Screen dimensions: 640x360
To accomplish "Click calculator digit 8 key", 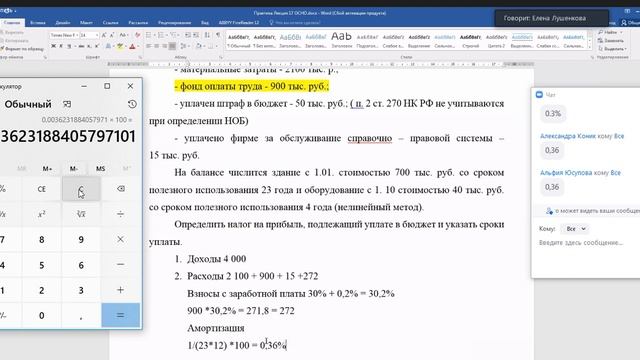I will pos(42,239).
